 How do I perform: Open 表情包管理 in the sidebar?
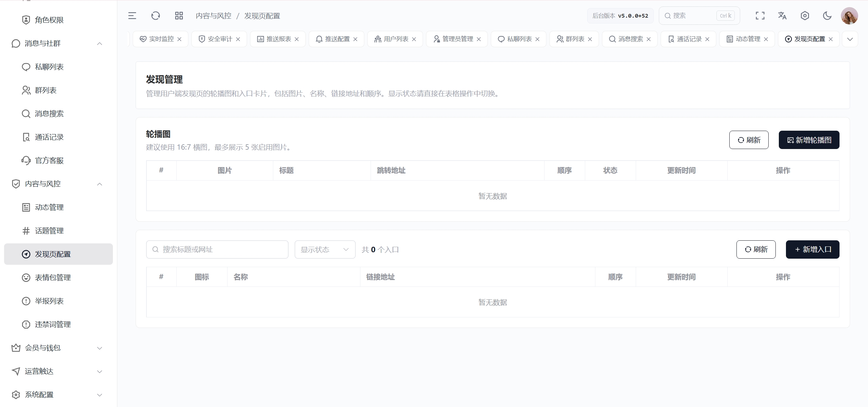point(58,278)
